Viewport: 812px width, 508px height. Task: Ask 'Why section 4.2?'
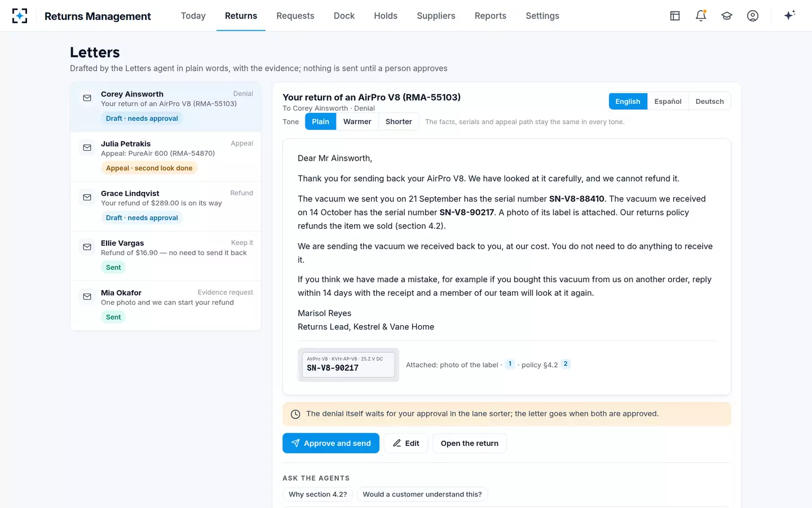(x=318, y=494)
